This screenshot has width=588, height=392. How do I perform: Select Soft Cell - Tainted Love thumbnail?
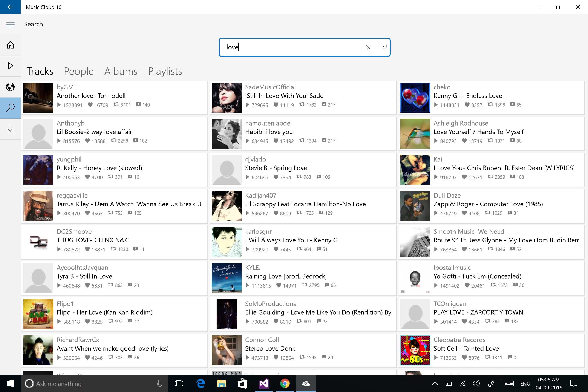tap(415, 350)
